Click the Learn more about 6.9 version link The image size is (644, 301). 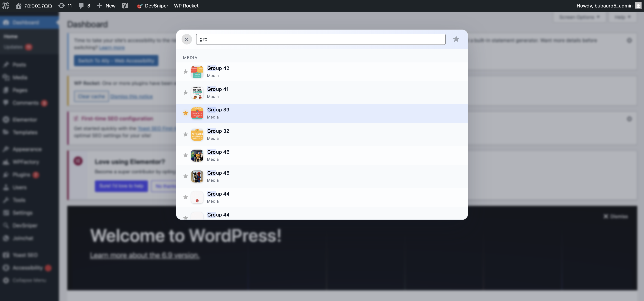pos(145,256)
